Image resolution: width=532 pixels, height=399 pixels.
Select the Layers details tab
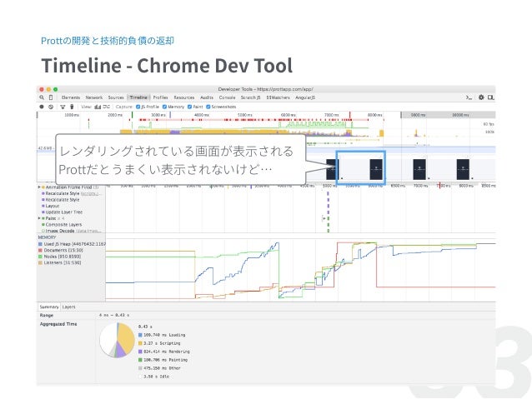pos(69,307)
